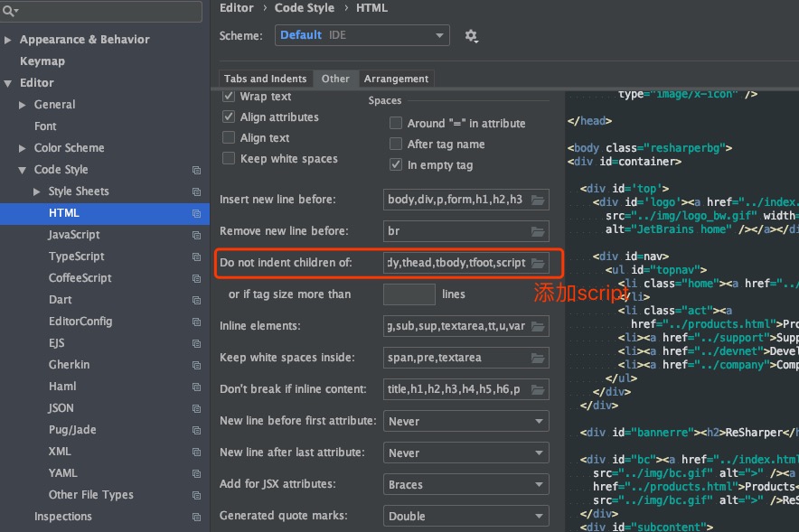Click copy-settings icon beside EJS
Image resolution: width=799 pixels, height=532 pixels.
coord(196,343)
